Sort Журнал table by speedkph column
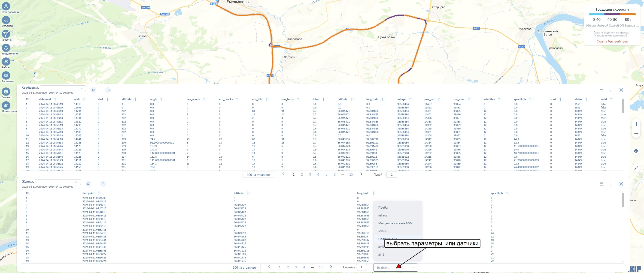Screen dimensions: 644x273 (x=508, y=193)
